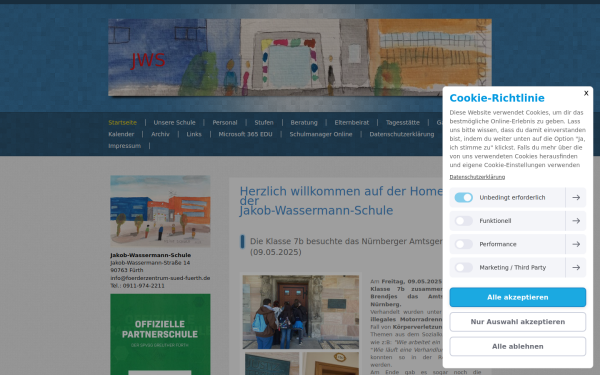The width and height of the screenshot is (600, 375).
Task: Open Schulmanager Online link
Action: click(x=321, y=134)
